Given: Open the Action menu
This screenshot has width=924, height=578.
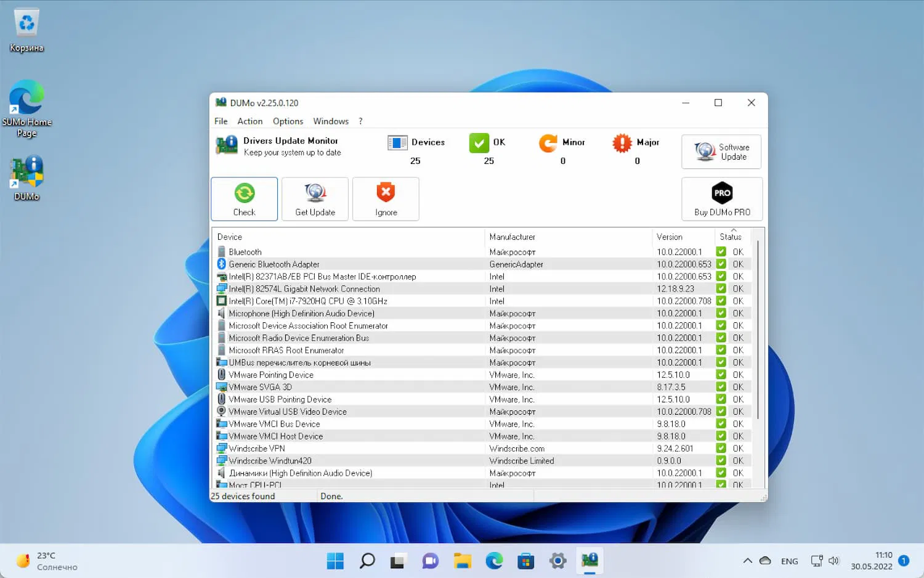Looking at the screenshot, I should [x=249, y=121].
